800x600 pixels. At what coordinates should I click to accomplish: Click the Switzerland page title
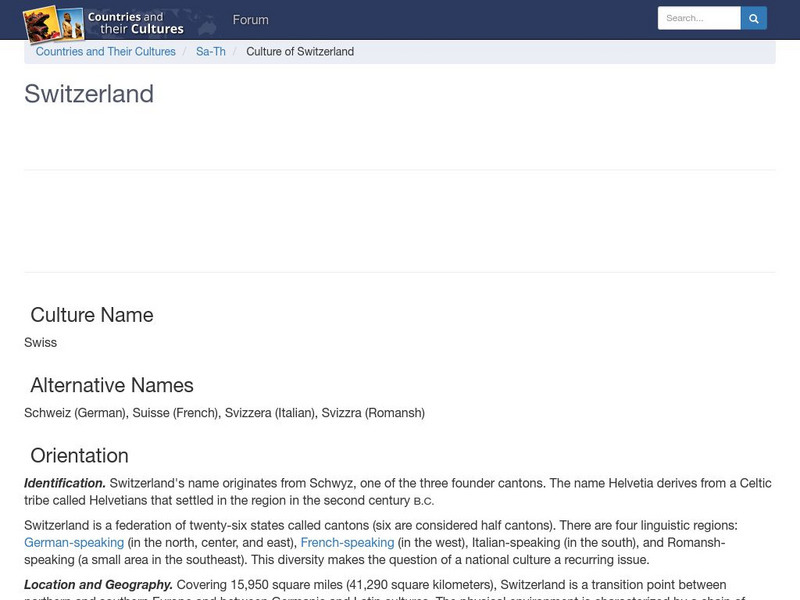tap(89, 94)
